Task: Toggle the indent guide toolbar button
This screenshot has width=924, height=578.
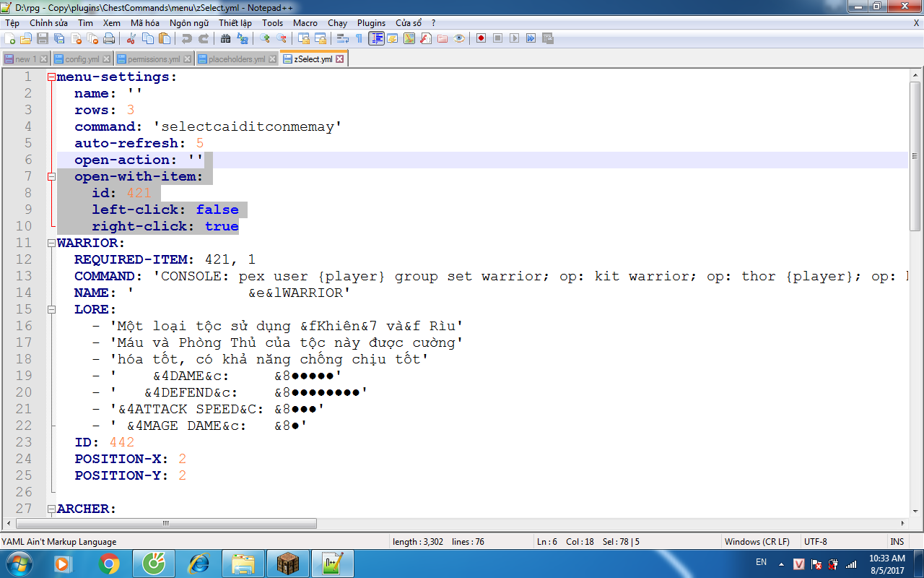Action: point(376,38)
